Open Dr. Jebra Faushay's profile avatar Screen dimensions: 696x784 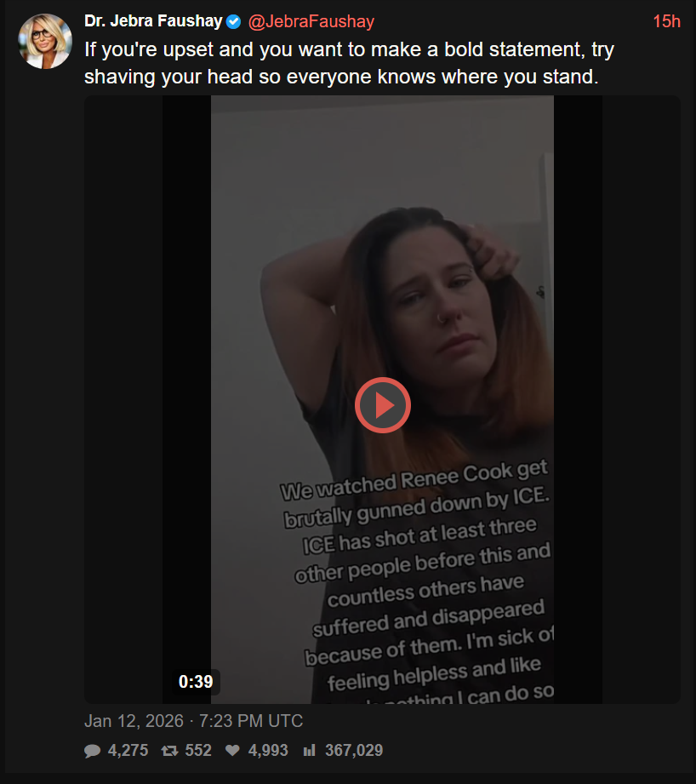pos(45,41)
